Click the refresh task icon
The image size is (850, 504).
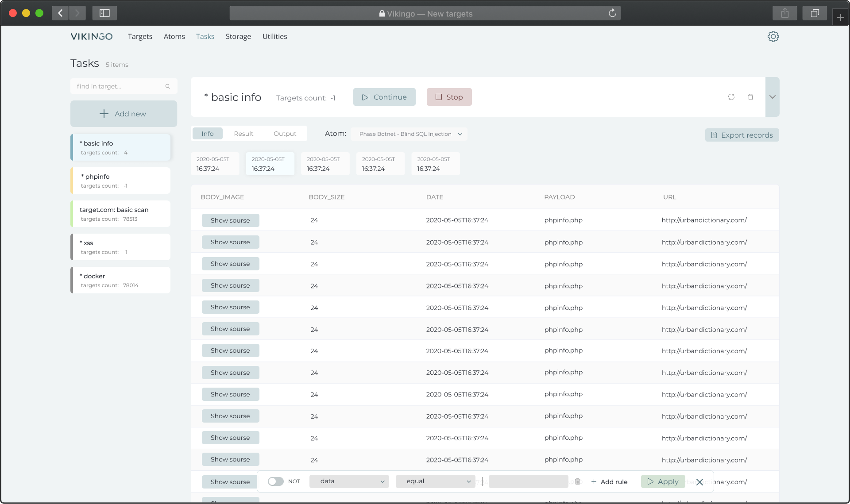tap(731, 97)
